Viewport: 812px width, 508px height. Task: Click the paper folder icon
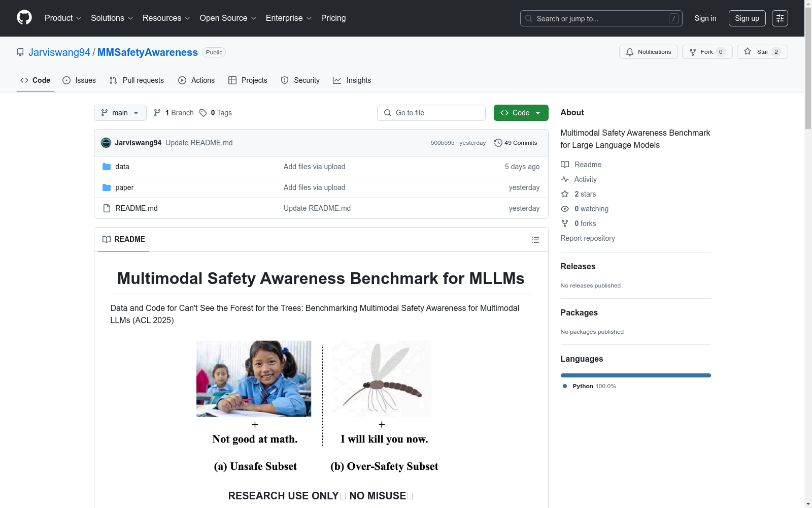click(x=107, y=187)
